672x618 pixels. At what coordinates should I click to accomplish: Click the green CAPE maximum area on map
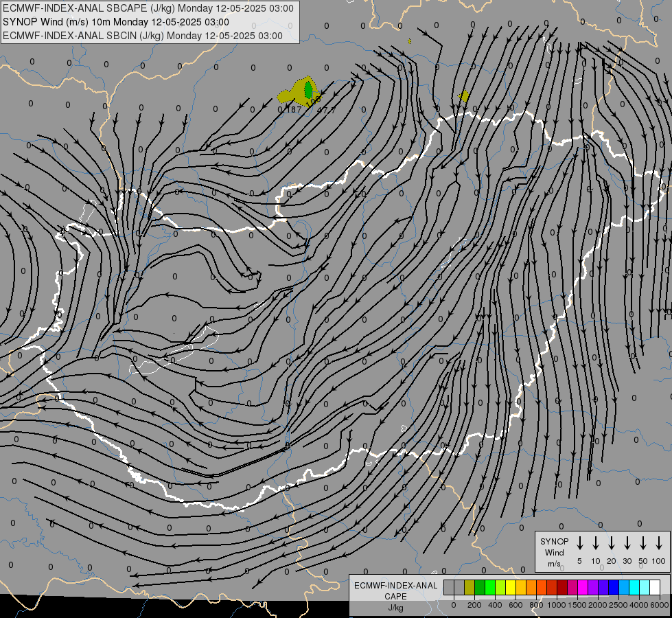308,90
